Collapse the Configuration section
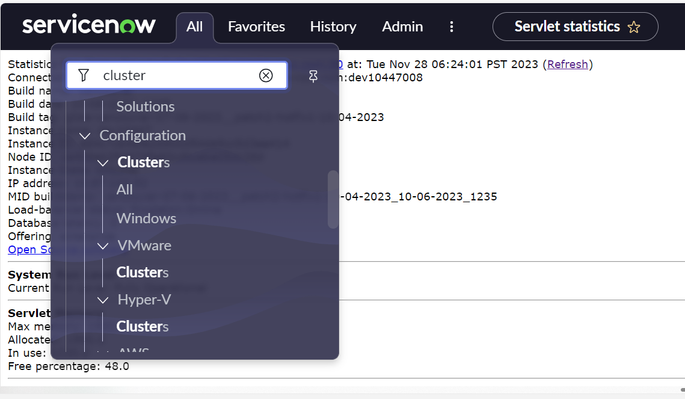 [x=85, y=136]
